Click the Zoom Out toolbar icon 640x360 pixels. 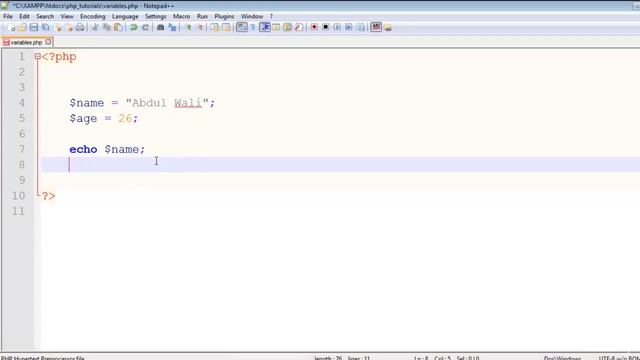coord(199,27)
